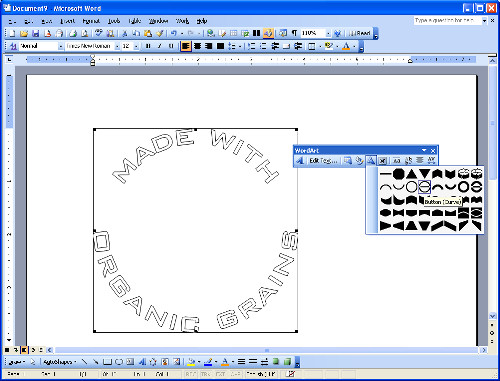Open the Times New Roman font dropdown
This screenshot has height=381, width=500.
tap(117, 46)
